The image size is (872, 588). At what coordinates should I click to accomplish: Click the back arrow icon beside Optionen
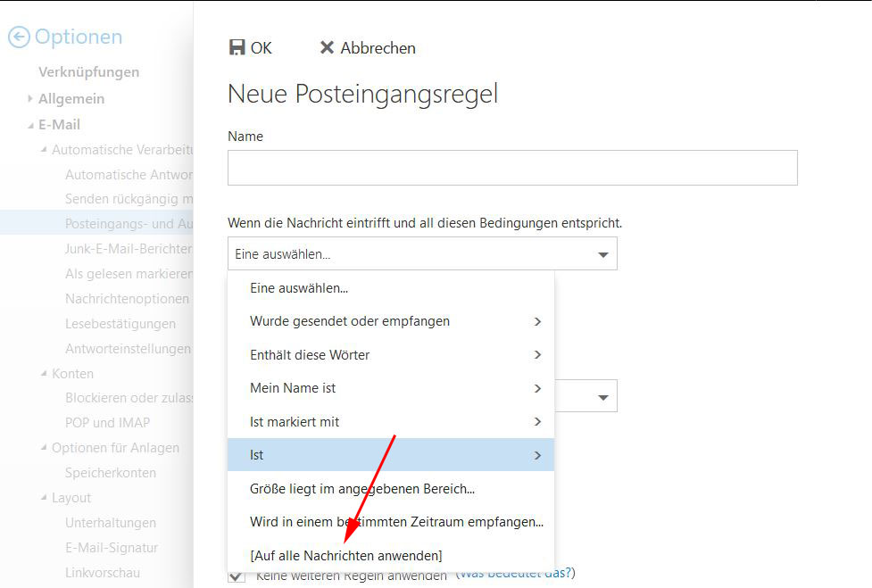click(19, 37)
